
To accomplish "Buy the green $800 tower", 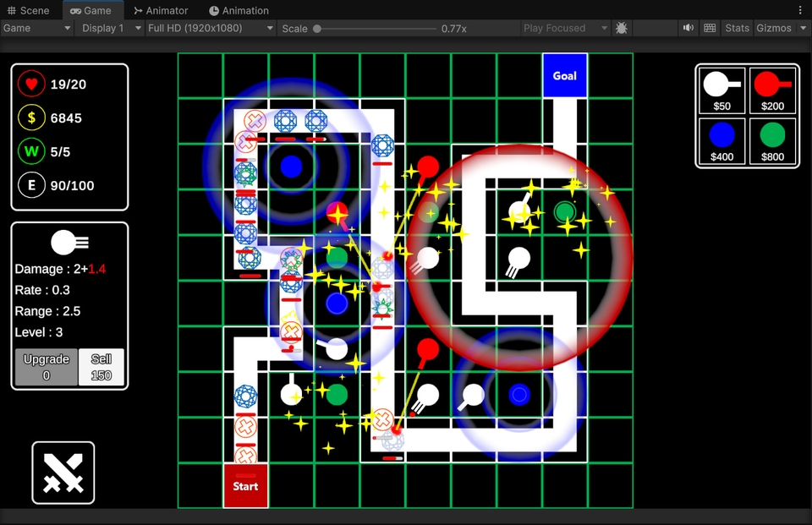I will coord(772,141).
